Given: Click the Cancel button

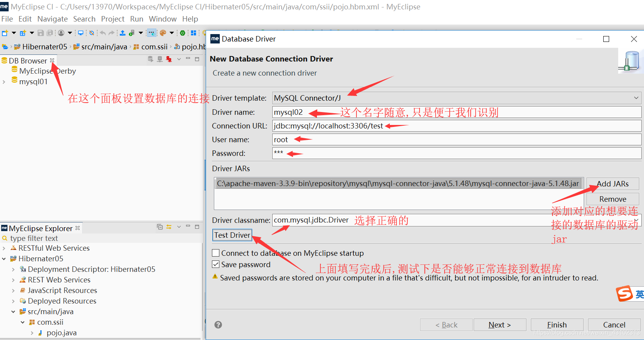Looking at the screenshot, I should [614, 325].
